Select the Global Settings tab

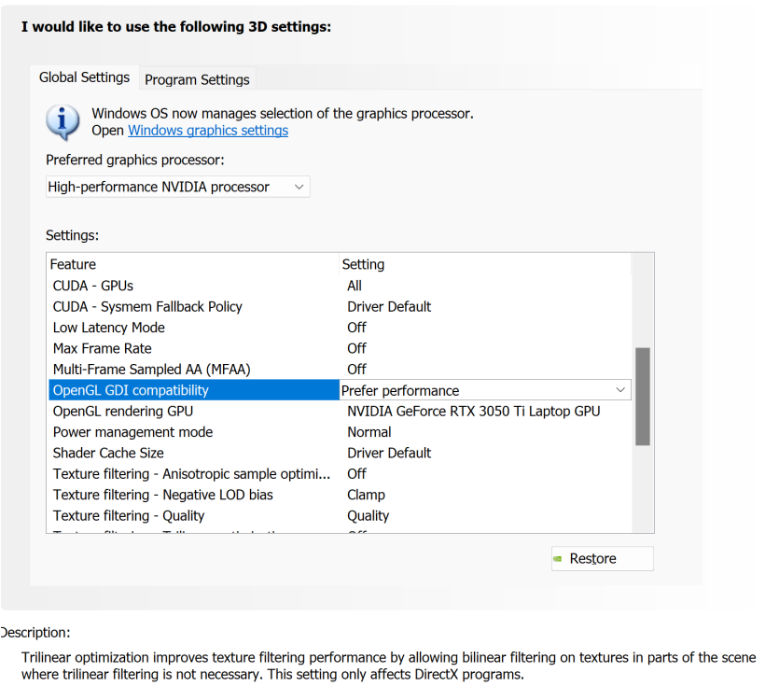(84, 77)
